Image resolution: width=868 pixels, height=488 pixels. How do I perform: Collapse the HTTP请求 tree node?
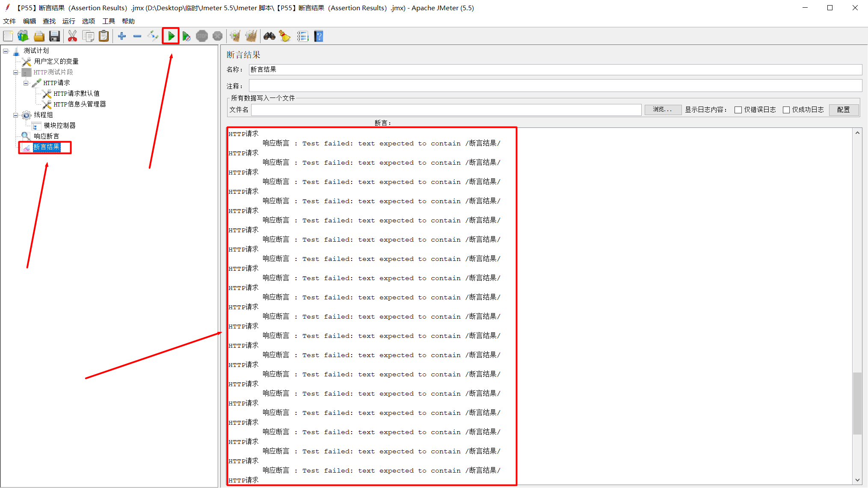pyautogui.click(x=26, y=83)
